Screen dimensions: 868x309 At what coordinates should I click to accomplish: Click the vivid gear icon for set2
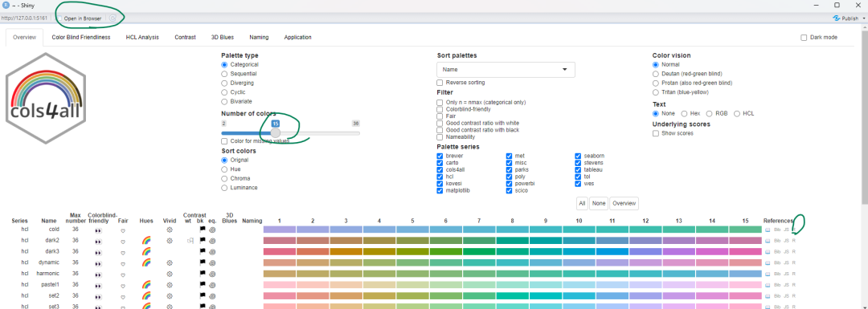point(170,295)
